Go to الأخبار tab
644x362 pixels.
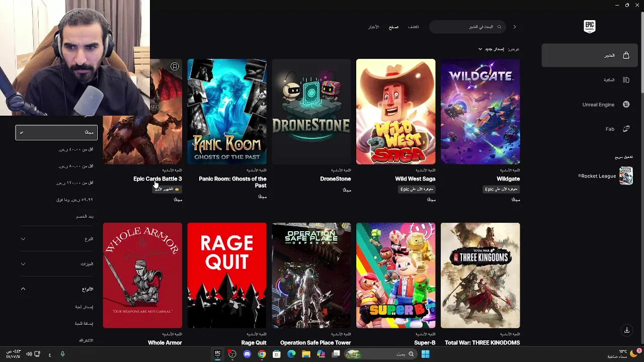(x=373, y=27)
